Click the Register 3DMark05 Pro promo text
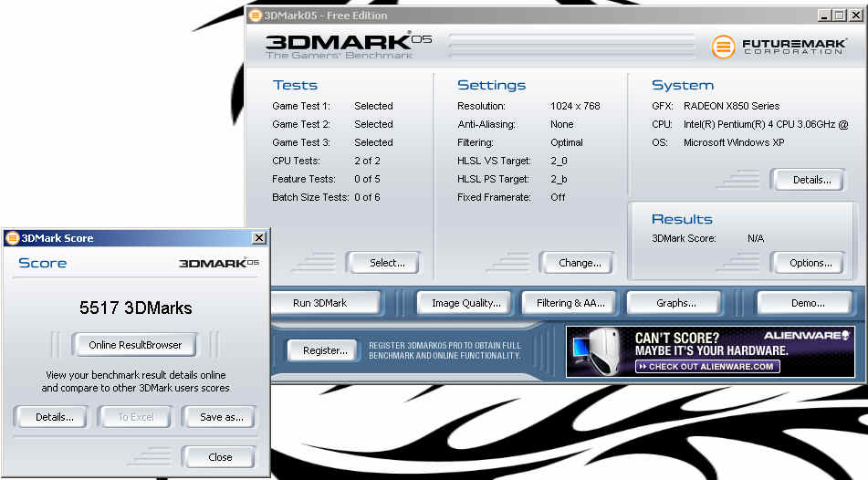868x480 pixels. tap(444, 350)
